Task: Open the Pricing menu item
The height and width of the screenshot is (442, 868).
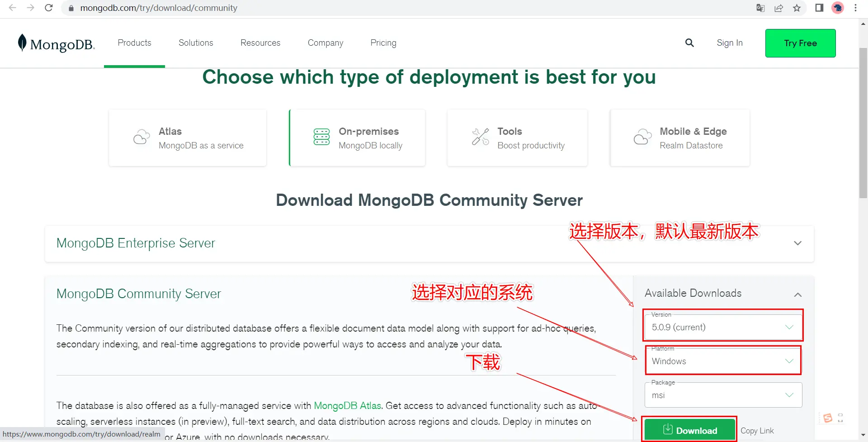Action: [383, 43]
